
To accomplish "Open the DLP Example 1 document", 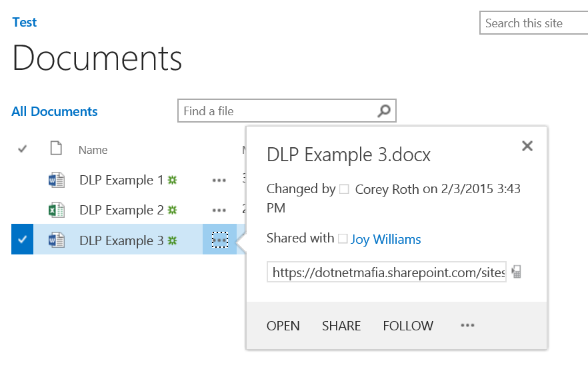I will point(121,181).
